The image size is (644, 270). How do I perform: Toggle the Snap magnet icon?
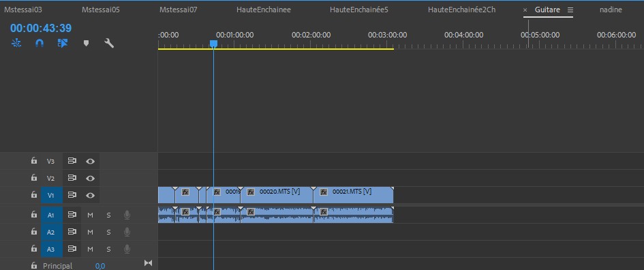[40, 43]
